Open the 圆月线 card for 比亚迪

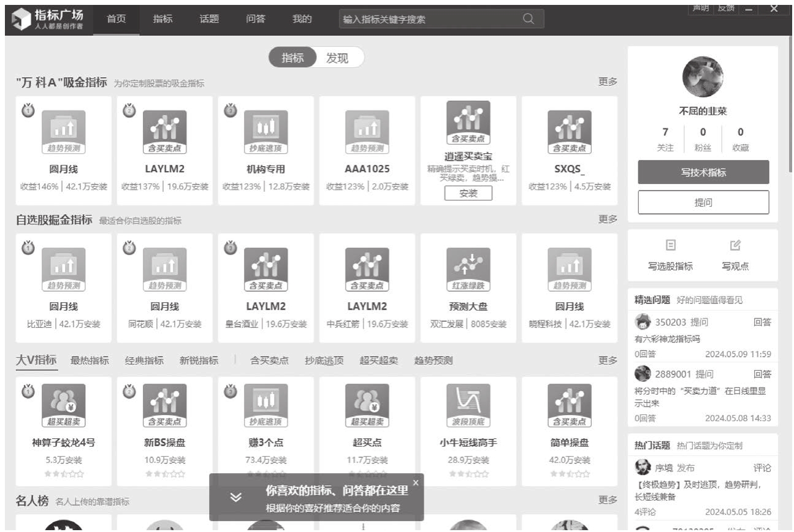pos(63,288)
